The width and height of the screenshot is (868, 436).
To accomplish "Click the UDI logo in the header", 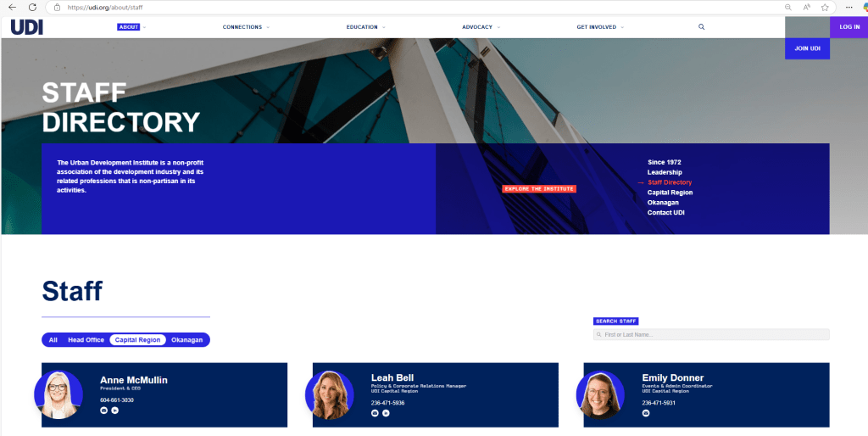I will (26, 27).
